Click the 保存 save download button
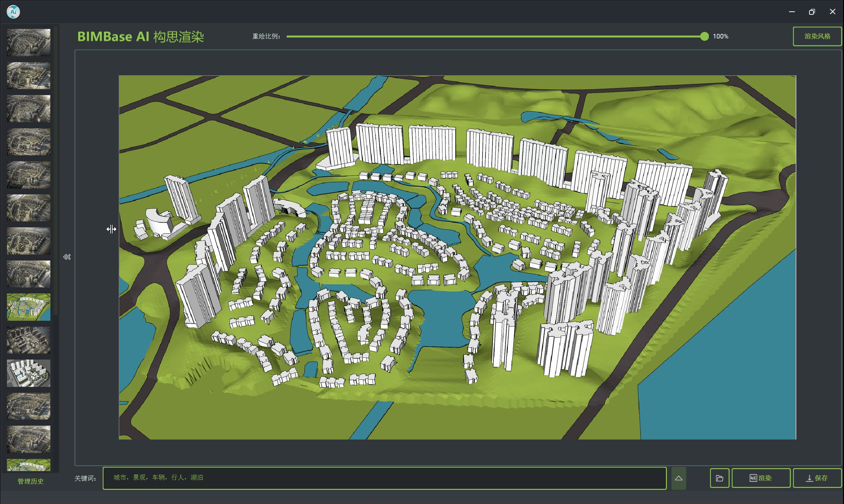Image resolution: width=844 pixels, height=504 pixels. point(817,478)
